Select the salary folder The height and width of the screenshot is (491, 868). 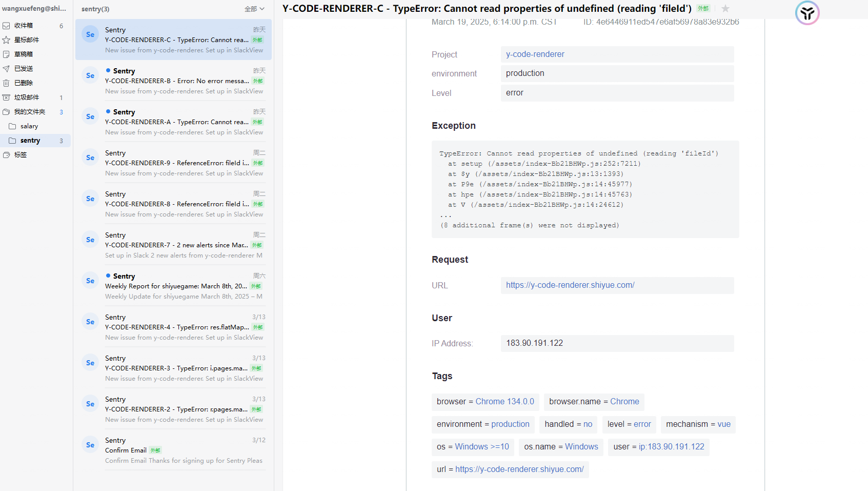(x=29, y=126)
